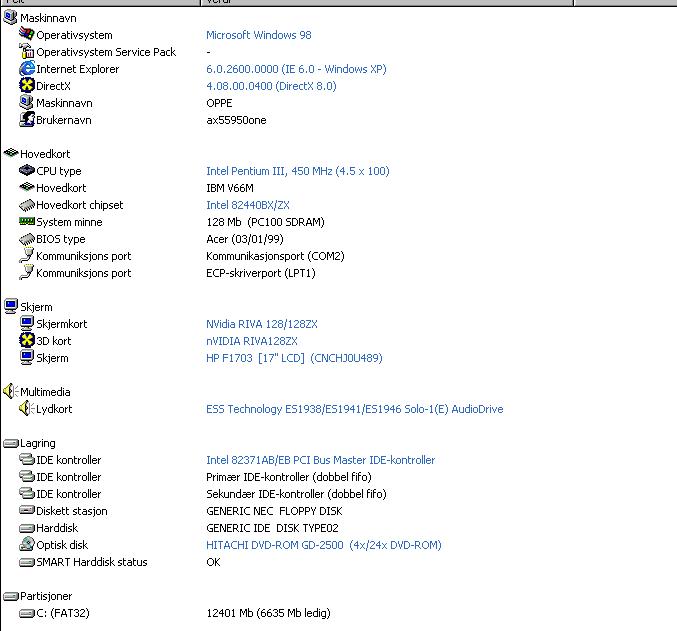Click the Hovedkort chipset icon
The width and height of the screenshot is (677, 631).
point(26,205)
